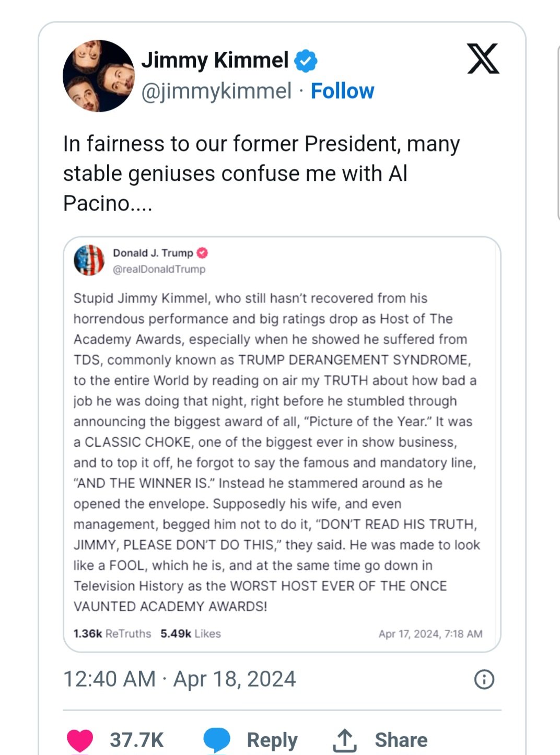The height and width of the screenshot is (755, 560).
Task: Open the 12:40 AM · Apr 18, 2024 timestamp
Action: point(179,679)
